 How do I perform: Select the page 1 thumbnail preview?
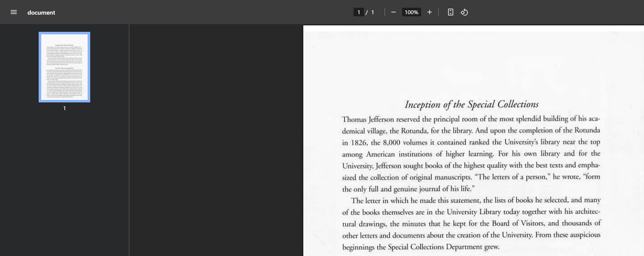64,67
